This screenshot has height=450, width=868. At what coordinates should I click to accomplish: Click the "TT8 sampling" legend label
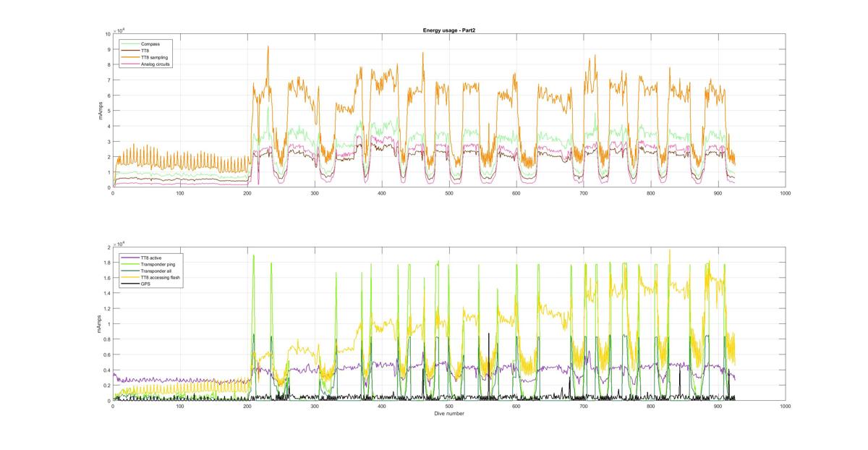pos(154,57)
